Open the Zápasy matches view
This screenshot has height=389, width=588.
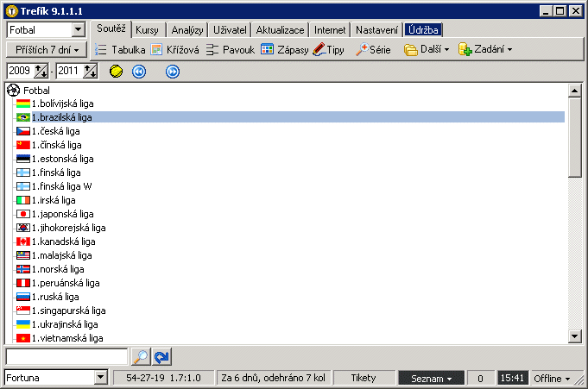point(285,49)
